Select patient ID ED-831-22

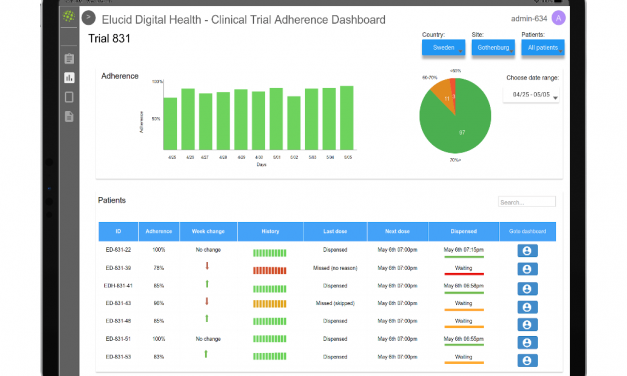click(118, 250)
